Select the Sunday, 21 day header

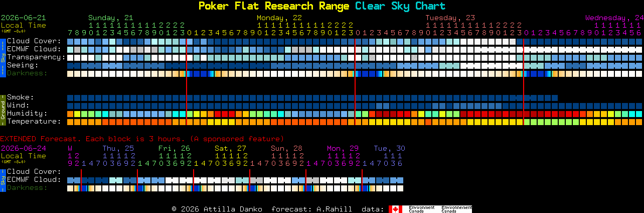[111, 18]
